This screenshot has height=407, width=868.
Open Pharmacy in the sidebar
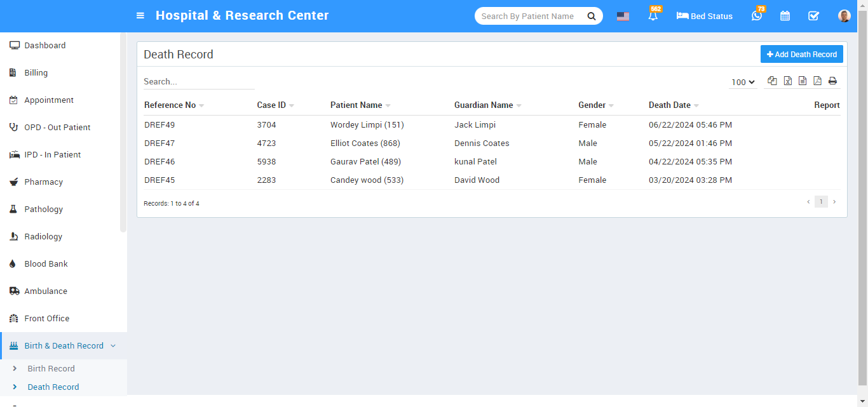(43, 182)
